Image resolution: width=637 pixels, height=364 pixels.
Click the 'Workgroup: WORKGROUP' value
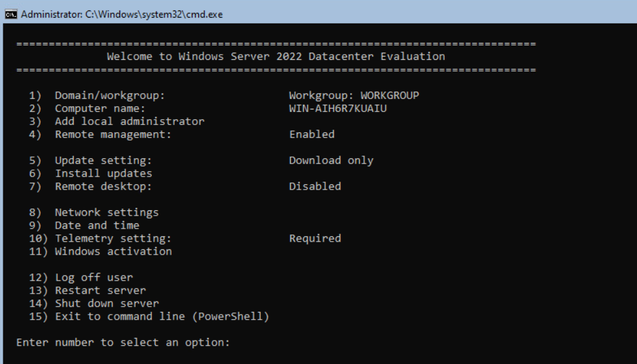tap(354, 96)
